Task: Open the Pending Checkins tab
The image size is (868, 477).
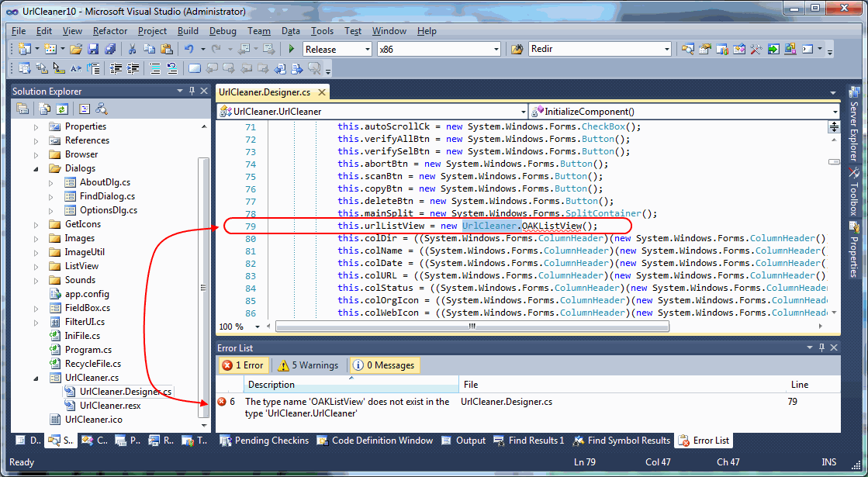Action: 264,441
